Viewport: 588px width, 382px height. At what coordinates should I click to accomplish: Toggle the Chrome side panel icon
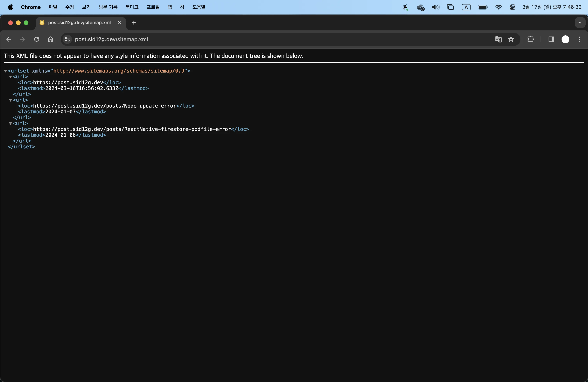tap(551, 39)
